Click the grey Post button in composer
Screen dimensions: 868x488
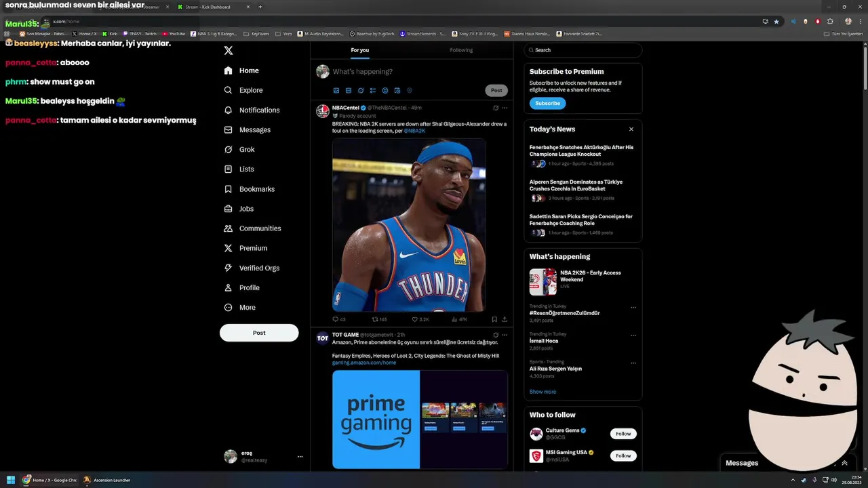coord(496,90)
